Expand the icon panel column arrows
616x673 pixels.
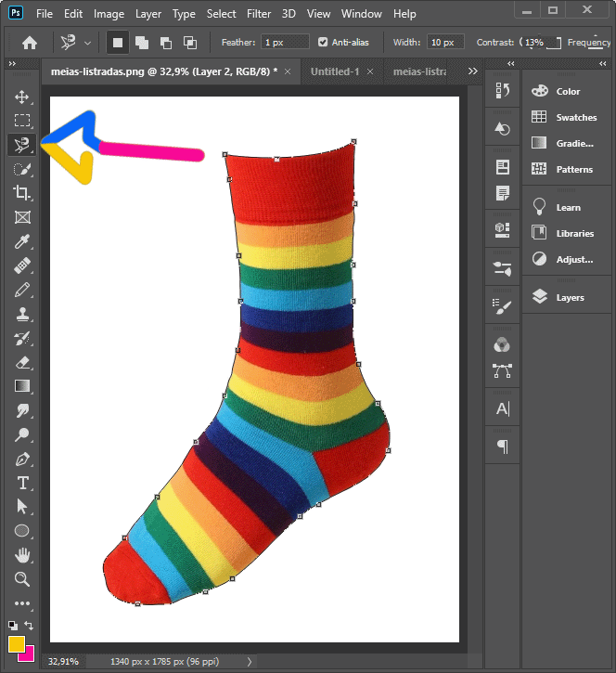[x=510, y=63]
